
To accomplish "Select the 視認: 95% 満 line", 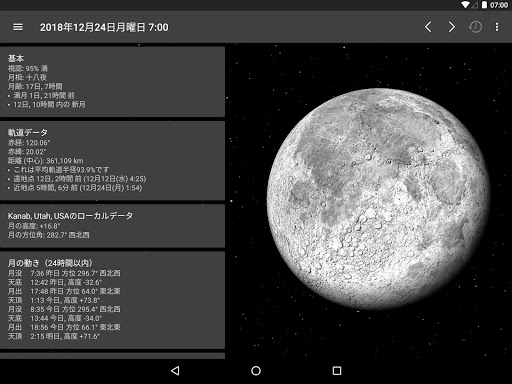I will (28, 69).
